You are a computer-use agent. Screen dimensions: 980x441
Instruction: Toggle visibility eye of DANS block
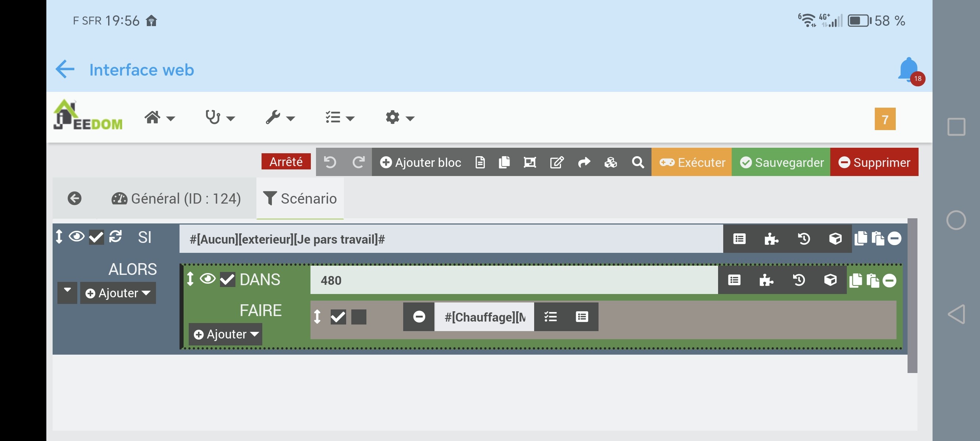tap(207, 279)
